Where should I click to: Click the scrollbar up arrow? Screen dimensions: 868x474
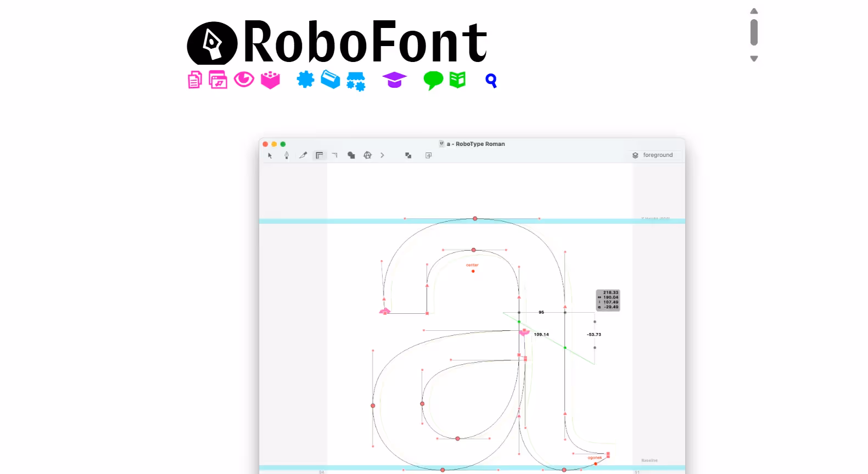pos(754,11)
